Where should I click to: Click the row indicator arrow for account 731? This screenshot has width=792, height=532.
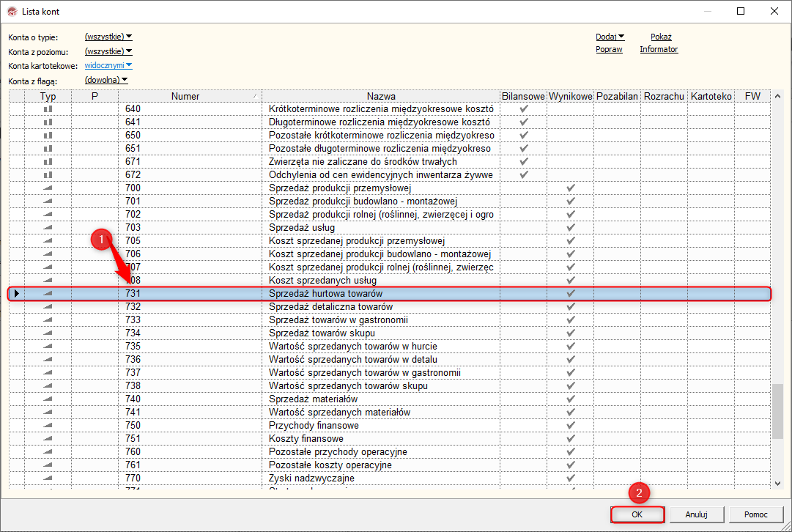(17, 294)
